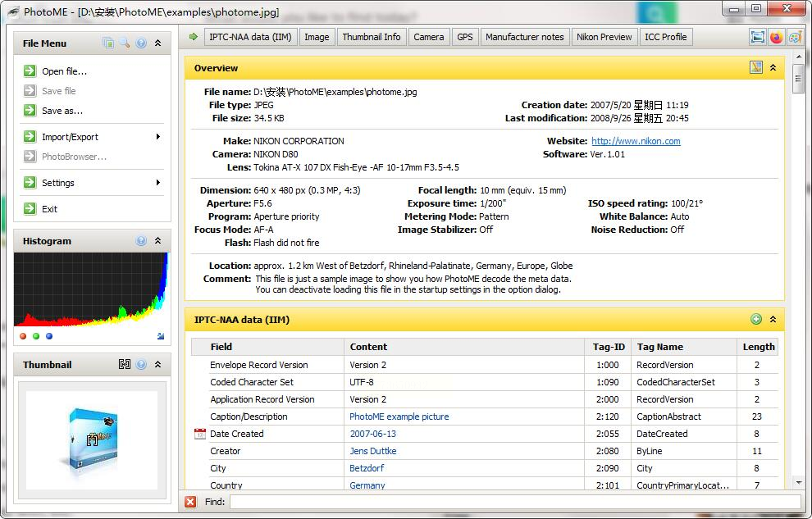Click the Firefox browser icon in toolbar
The height and width of the screenshot is (519, 812).
point(776,37)
